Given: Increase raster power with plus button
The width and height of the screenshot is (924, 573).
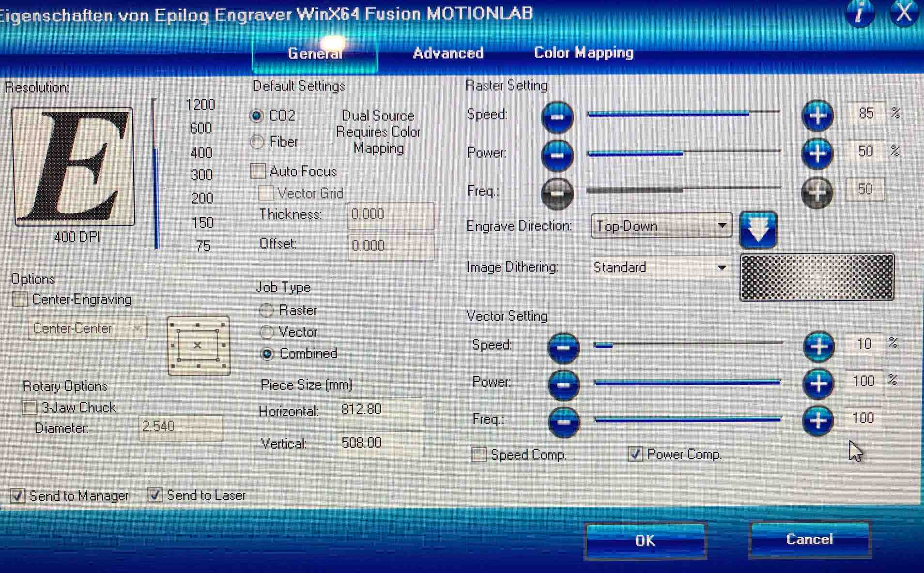Looking at the screenshot, I should point(817,154).
